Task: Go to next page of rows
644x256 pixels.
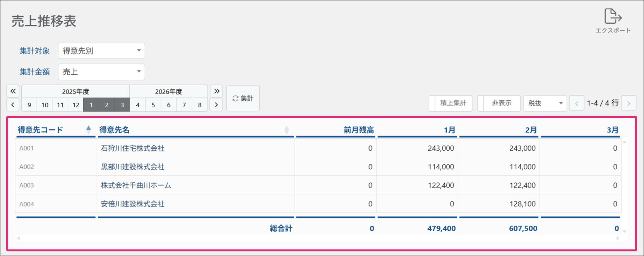Action: [x=629, y=103]
